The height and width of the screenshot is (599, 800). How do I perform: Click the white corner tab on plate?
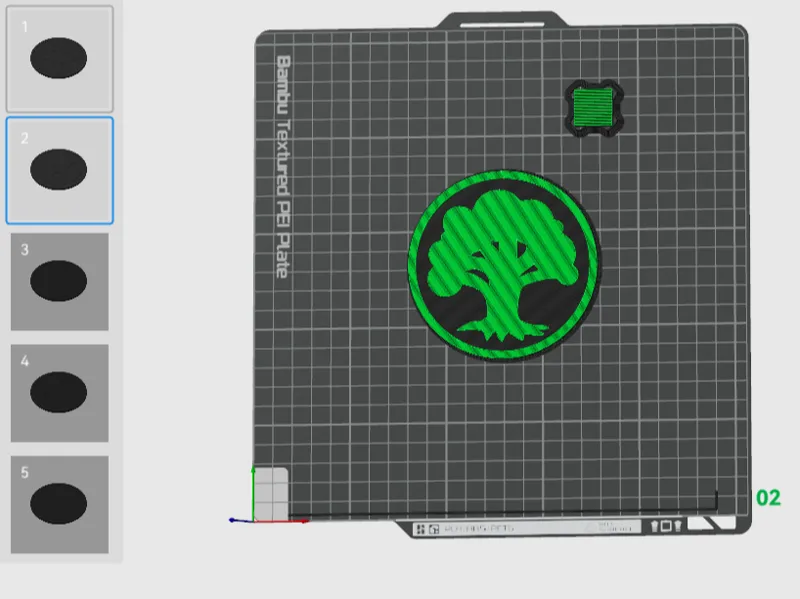tap(711, 523)
